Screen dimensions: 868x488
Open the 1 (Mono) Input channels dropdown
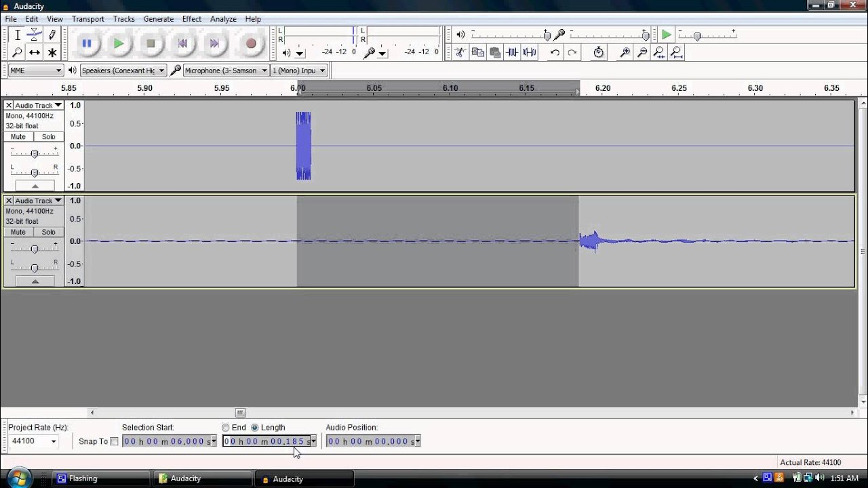coord(299,70)
